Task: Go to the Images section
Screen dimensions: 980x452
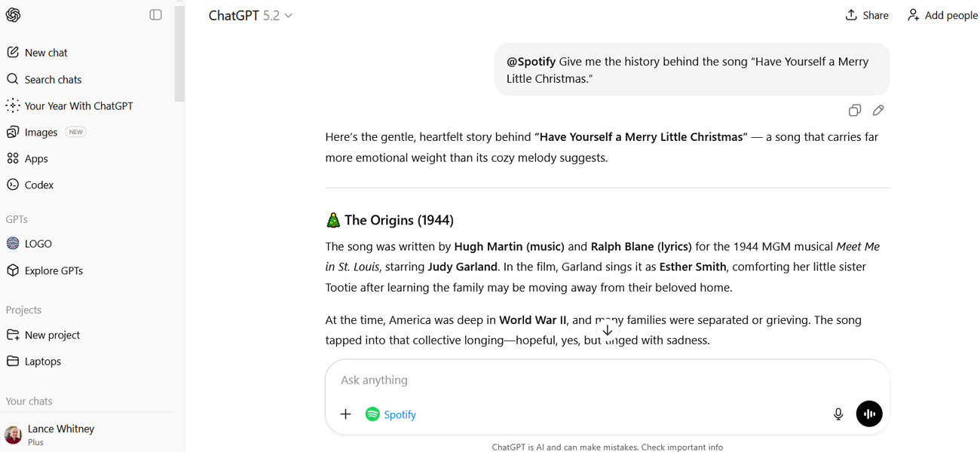Action: tap(41, 132)
